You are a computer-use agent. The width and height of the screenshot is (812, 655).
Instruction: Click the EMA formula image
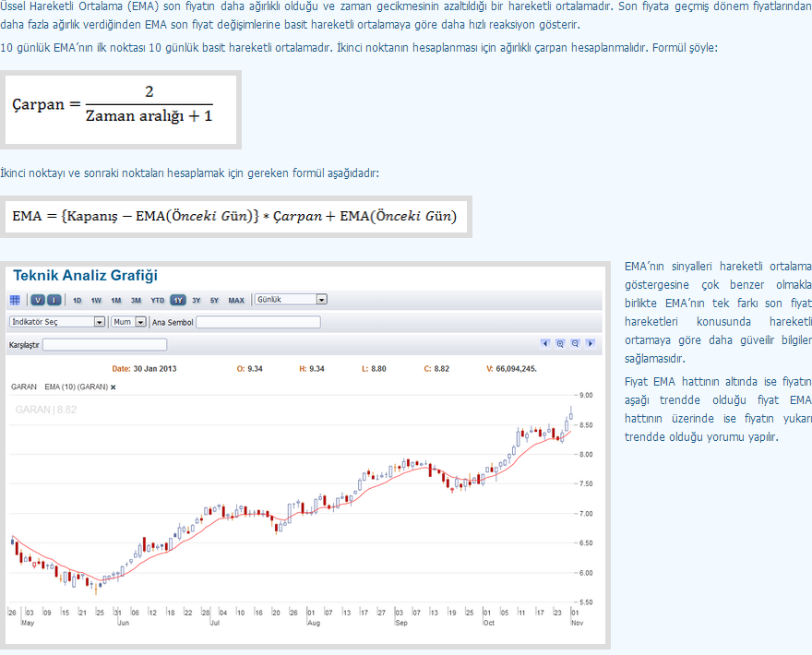(236, 217)
